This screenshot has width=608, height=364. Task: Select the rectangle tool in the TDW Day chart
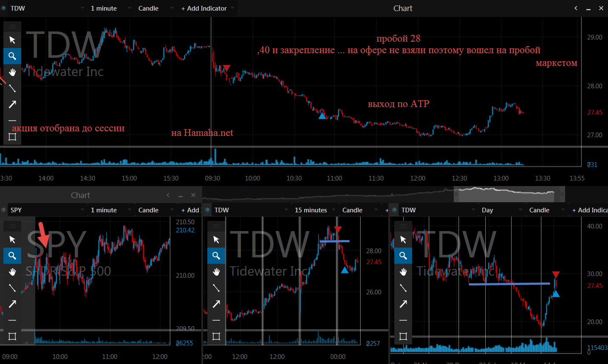pos(403,336)
